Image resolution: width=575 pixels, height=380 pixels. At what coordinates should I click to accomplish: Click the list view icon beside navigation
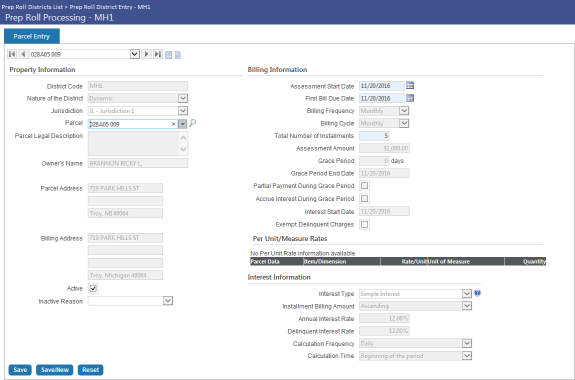[x=168, y=55]
